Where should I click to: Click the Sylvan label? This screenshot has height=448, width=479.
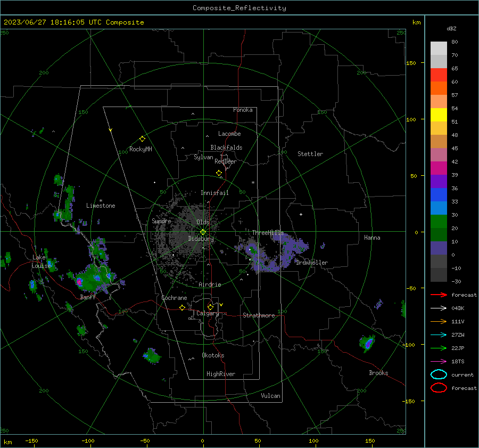point(203,157)
